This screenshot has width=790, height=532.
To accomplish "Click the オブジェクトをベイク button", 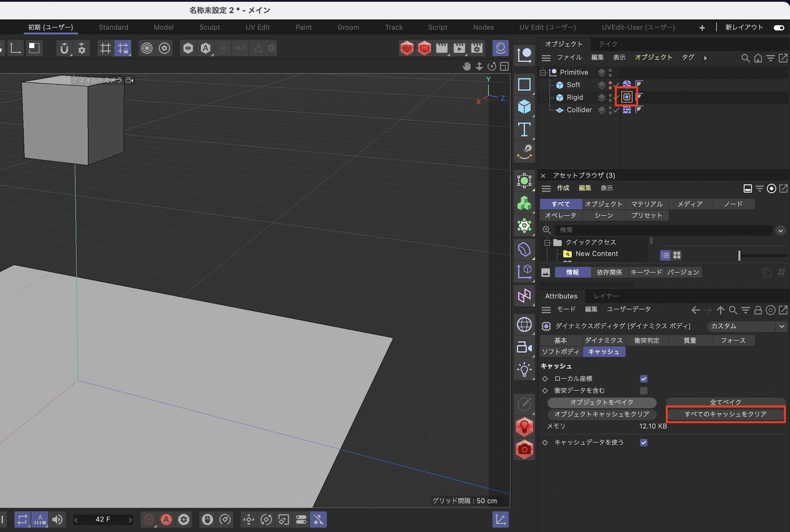I will click(602, 402).
